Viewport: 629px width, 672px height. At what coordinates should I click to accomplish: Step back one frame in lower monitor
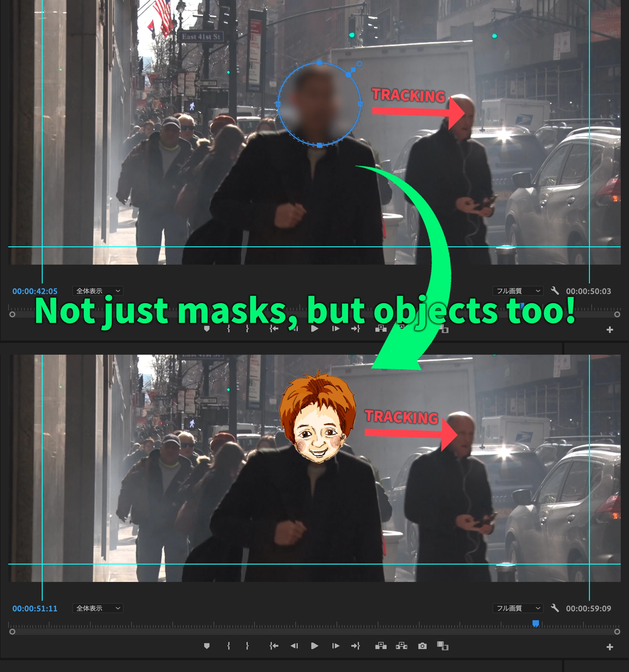[x=294, y=646]
